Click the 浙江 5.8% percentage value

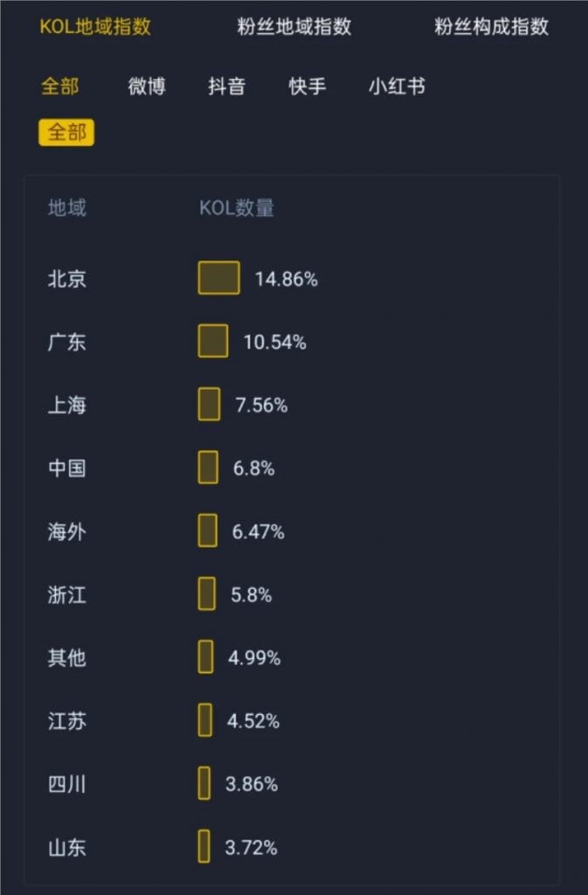pyautogui.click(x=251, y=594)
